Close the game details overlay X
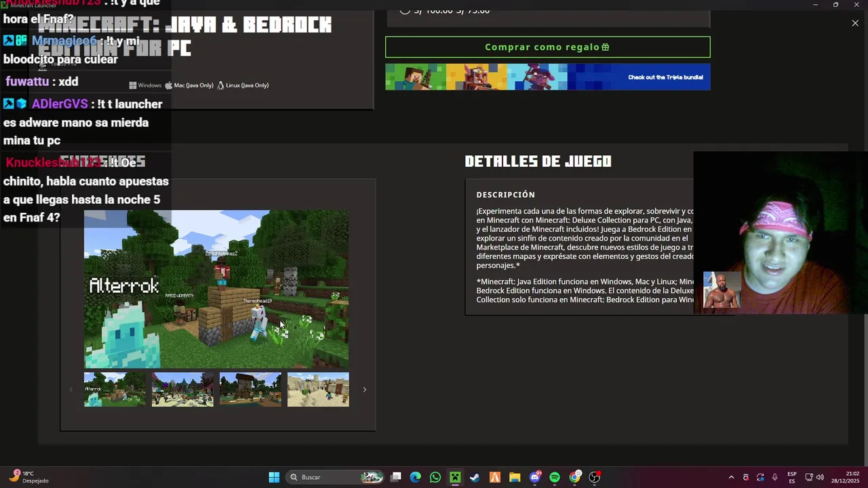The height and width of the screenshot is (488, 868). click(855, 23)
